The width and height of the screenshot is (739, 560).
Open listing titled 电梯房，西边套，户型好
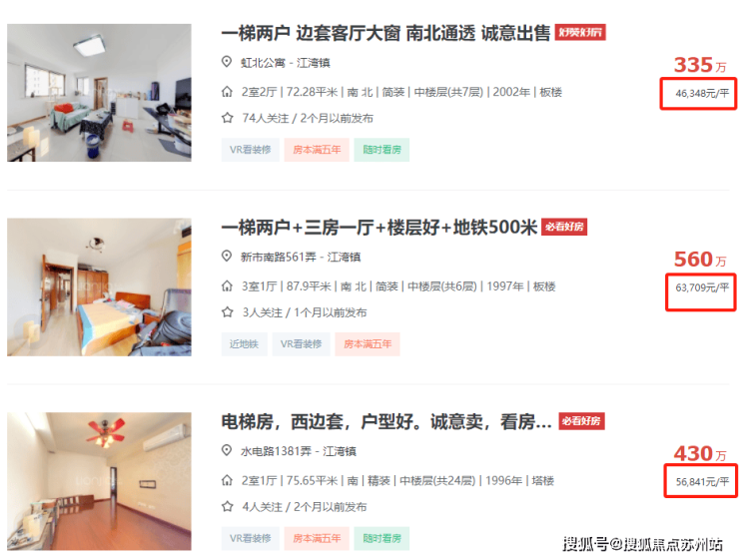386,422
